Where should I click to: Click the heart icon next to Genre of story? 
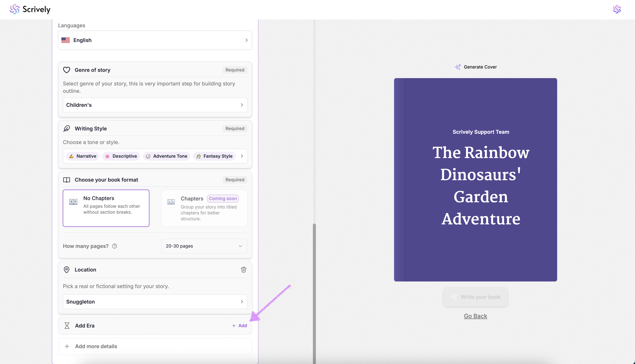pyautogui.click(x=67, y=70)
